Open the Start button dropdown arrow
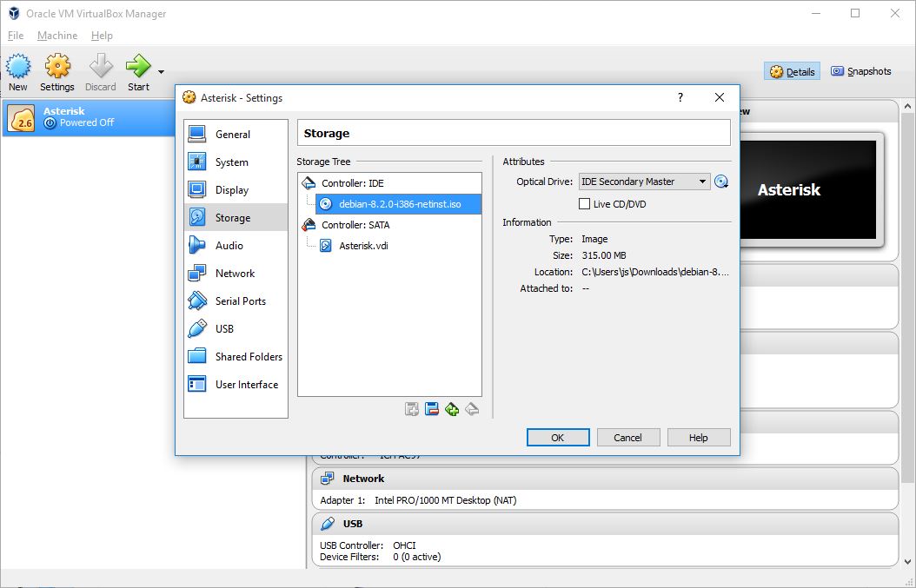This screenshot has width=916, height=588. click(162, 72)
